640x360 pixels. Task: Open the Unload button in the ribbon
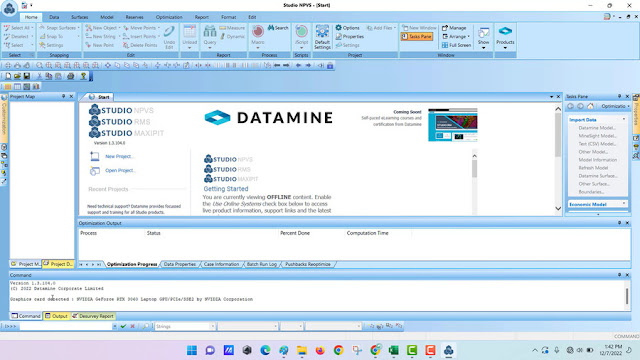pyautogui.click(x=189, y=37)
